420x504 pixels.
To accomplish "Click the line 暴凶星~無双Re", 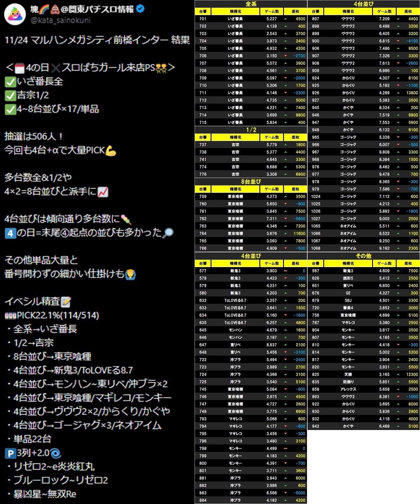I will pos(45,494).
